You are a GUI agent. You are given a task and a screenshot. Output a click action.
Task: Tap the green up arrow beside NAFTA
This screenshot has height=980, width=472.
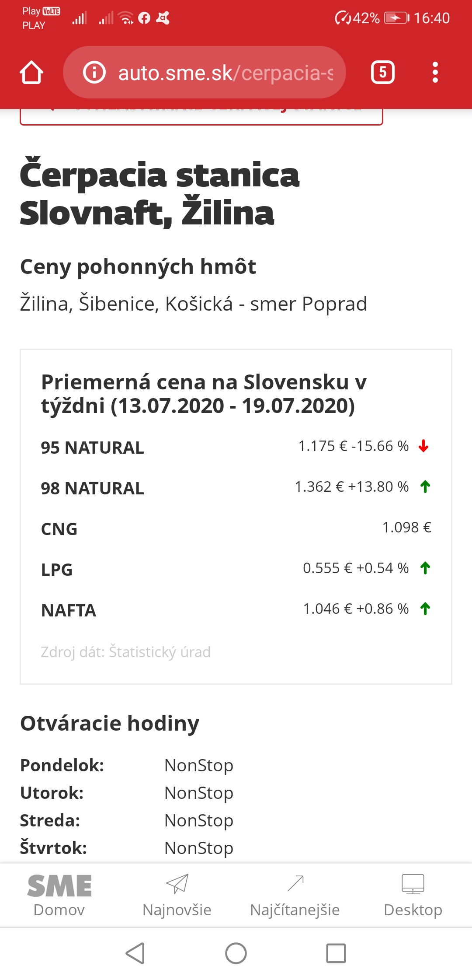coord(425,609)
